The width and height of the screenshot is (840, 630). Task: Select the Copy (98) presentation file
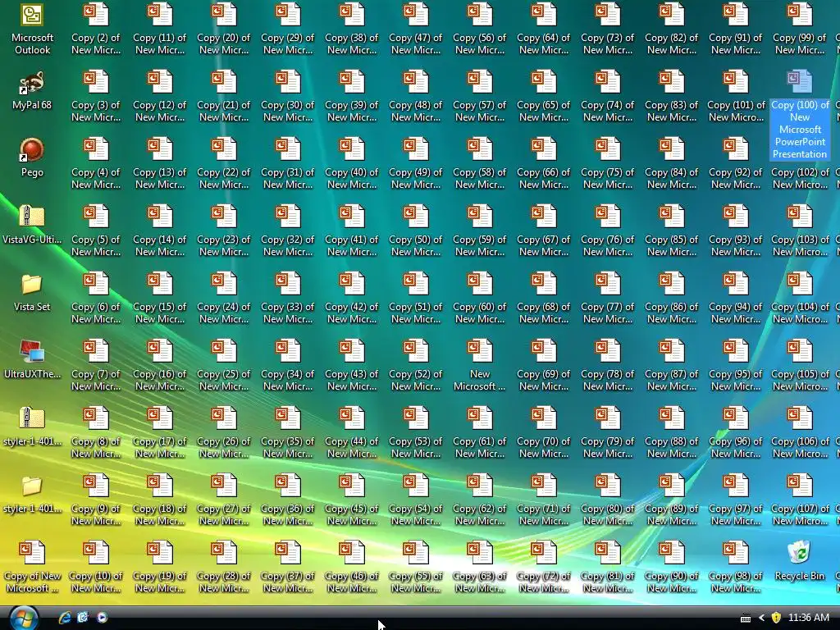736,568
